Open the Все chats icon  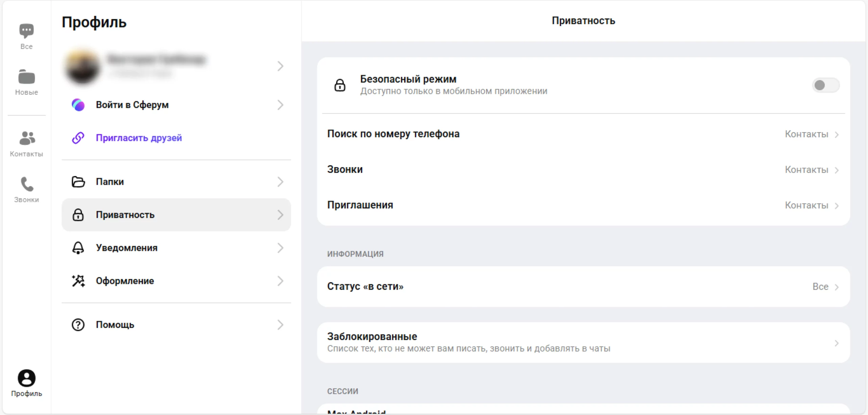coord(26,31)
